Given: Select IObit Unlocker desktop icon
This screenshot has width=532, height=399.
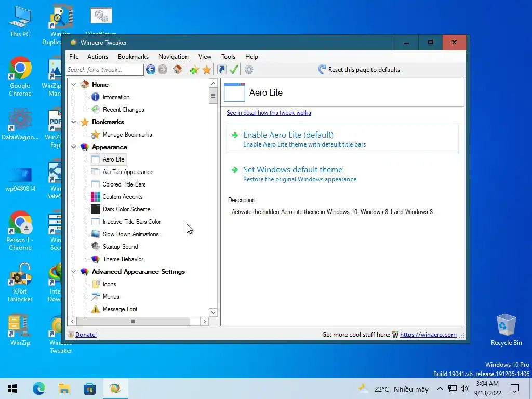Looking at the screenshot, I should click(20, 283).
